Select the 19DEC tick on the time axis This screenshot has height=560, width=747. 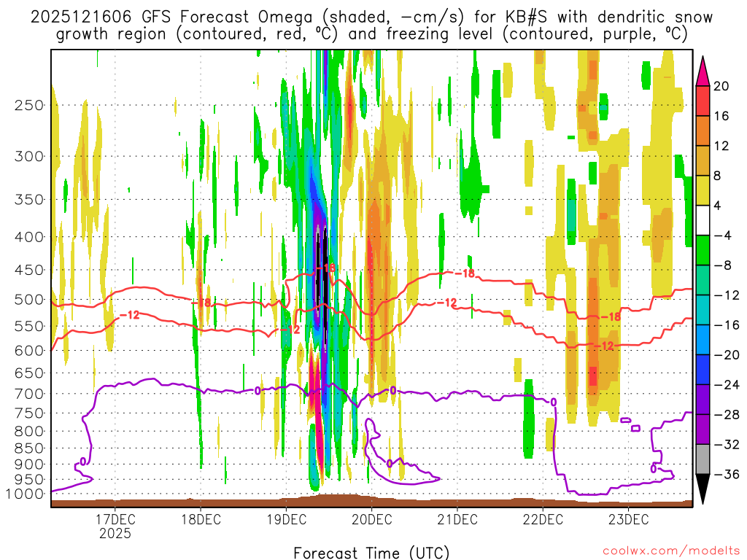click(286, 519)
